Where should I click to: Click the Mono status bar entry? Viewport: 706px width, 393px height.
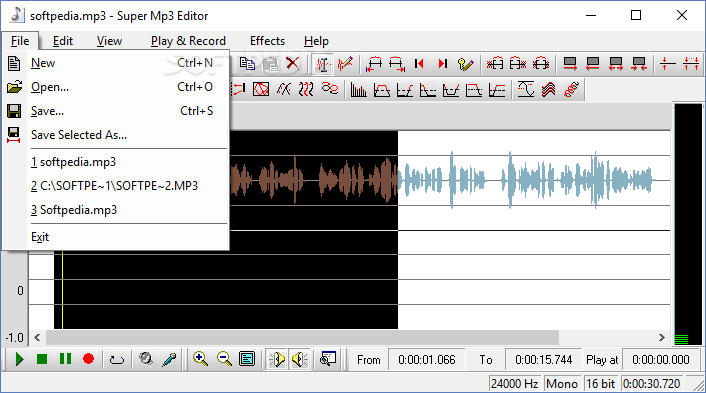[561, 384]
